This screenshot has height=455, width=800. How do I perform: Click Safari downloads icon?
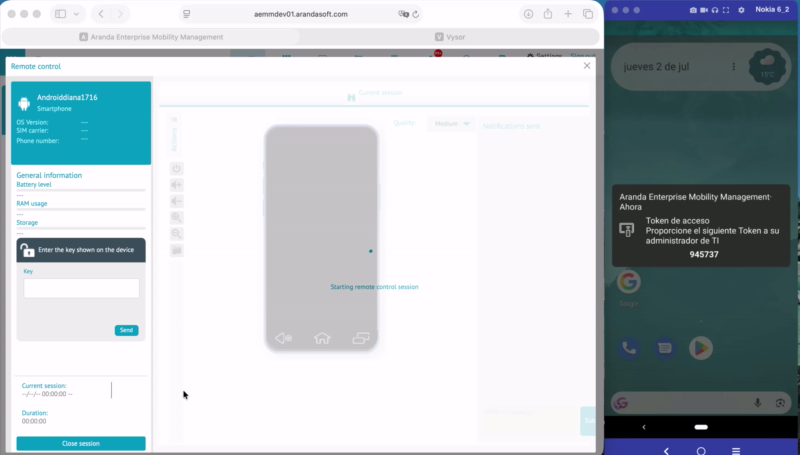[528, 14]
